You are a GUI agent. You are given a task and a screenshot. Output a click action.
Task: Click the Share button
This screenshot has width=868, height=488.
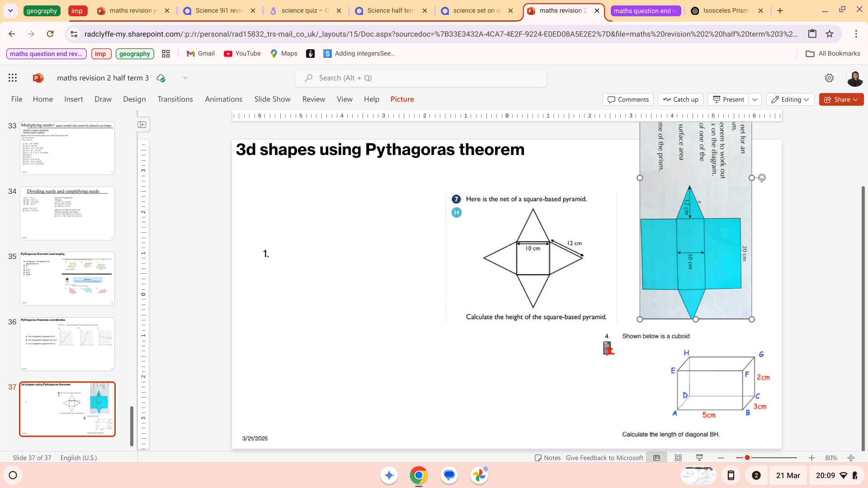841,99
